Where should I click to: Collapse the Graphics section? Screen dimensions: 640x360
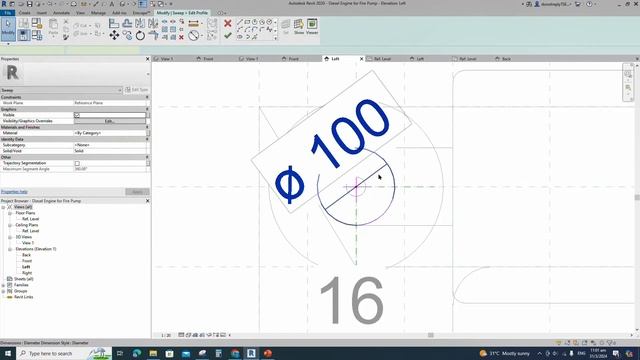coord(147,109)
